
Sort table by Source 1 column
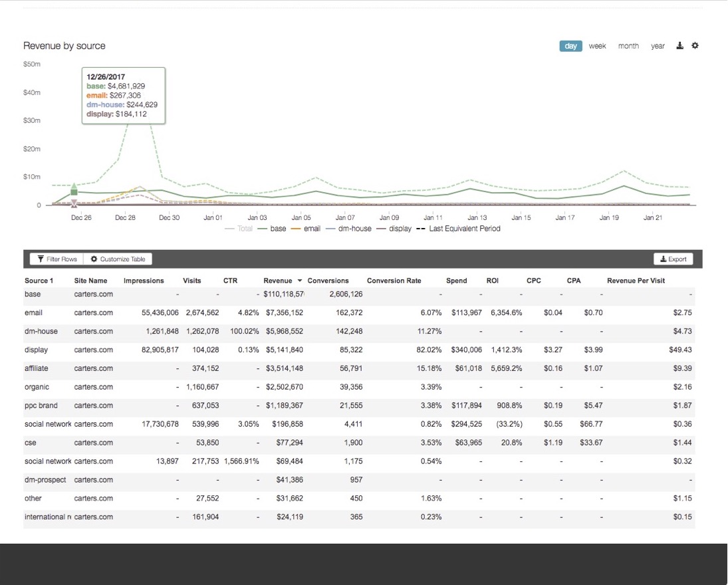click(39, 281)
